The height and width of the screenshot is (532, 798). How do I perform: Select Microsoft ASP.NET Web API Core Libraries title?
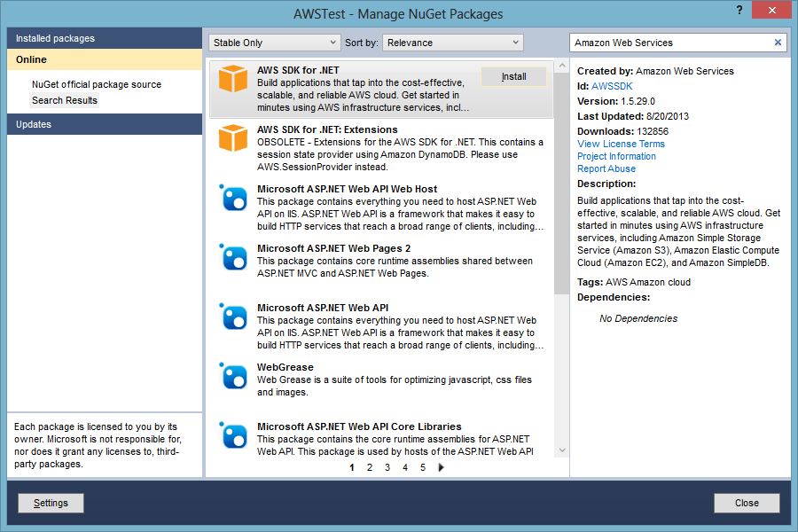tap(359, 426)
